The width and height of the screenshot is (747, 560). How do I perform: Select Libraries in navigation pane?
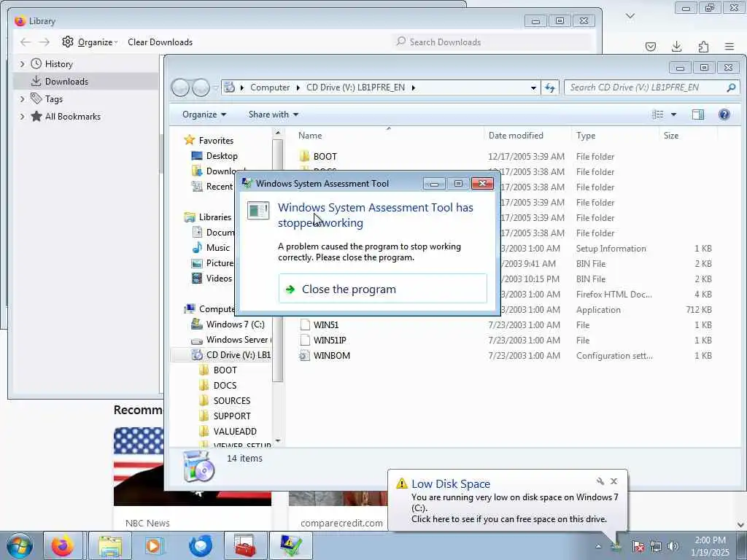point(215,217)
